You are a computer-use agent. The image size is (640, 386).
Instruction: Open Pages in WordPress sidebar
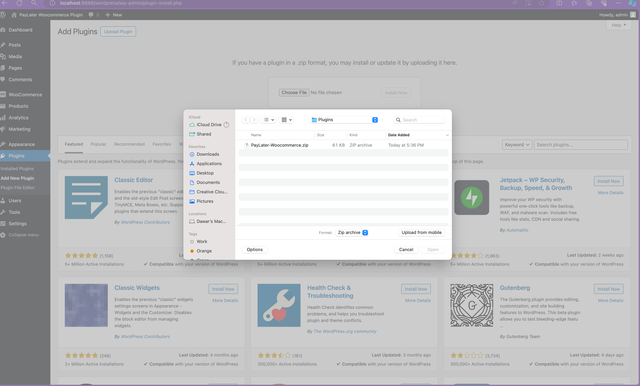15,68
